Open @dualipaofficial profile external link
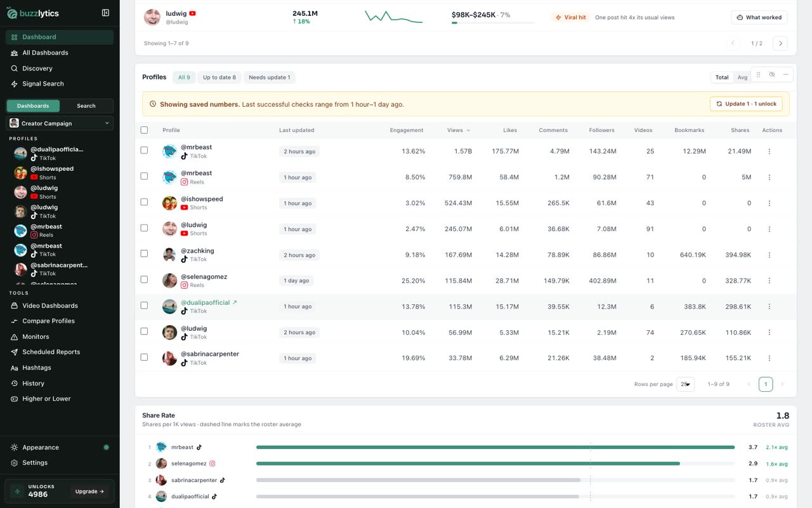 point(235,302)
